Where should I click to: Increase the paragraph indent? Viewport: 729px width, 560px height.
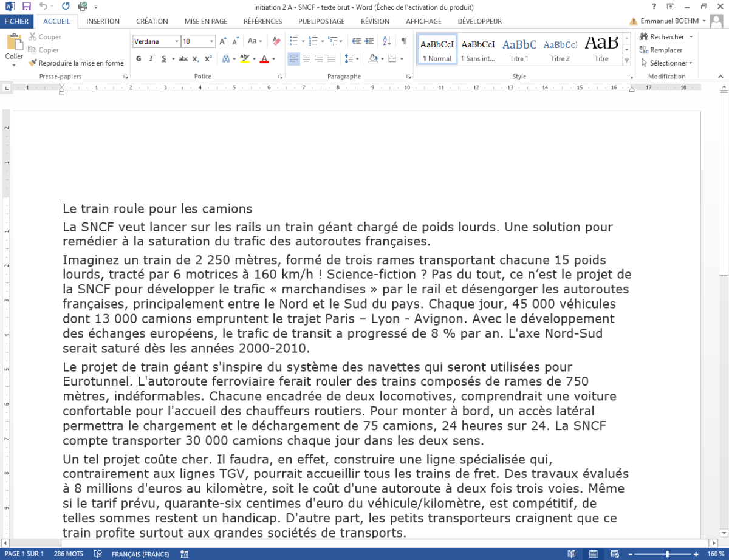tap(370, 41)
